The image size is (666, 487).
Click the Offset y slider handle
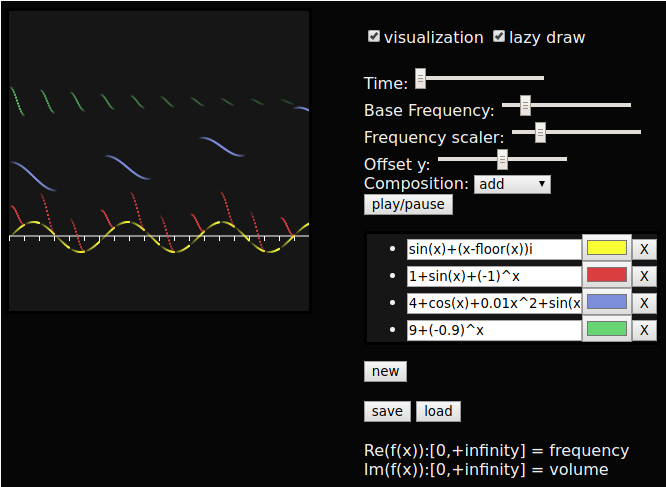pyautogui.click(x=502, y=159)
